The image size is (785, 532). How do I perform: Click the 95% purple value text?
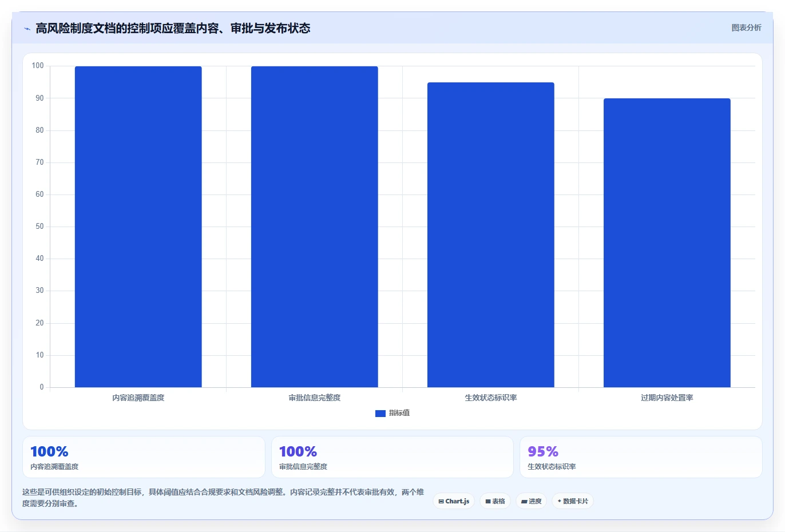click(543, 451)
